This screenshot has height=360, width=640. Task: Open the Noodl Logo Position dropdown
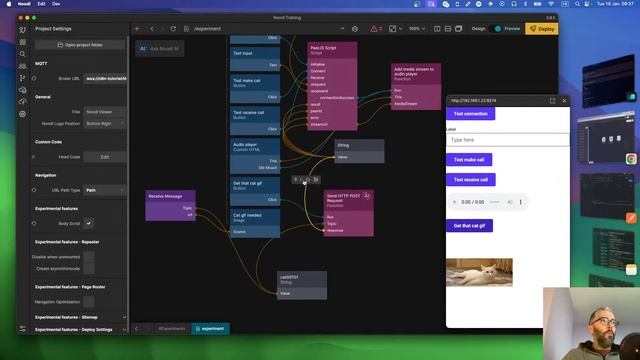[105, 123]
